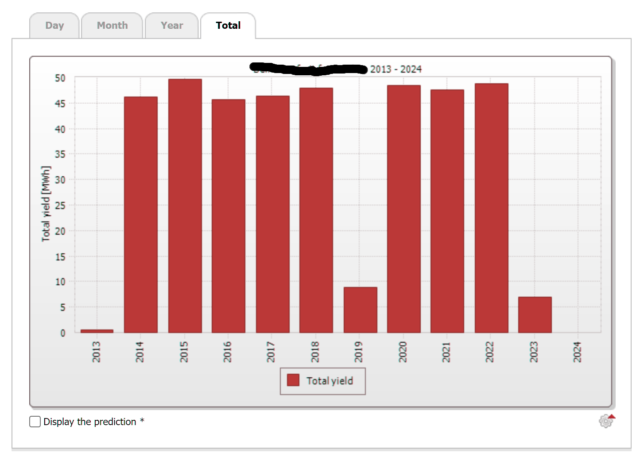Image resolution: width=640 pixels, height=457 pixels.
Task: Click the 2017 total yield bar
Action: pyautogui.click(x=272, y=214)
